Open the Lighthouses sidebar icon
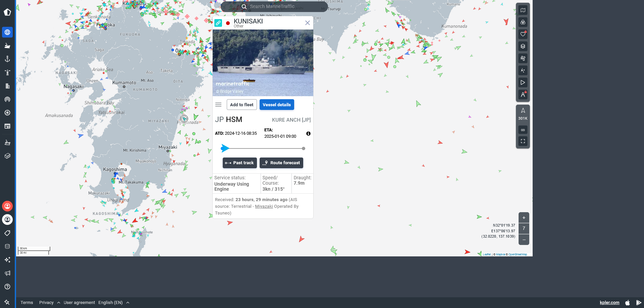Viewport: 644px width, 308px height. pos(7,72)
